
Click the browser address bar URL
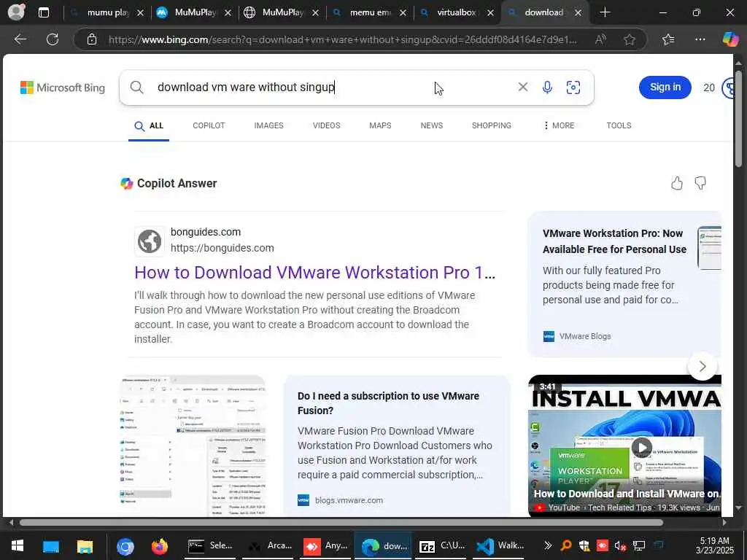click(x=342, y=39)
